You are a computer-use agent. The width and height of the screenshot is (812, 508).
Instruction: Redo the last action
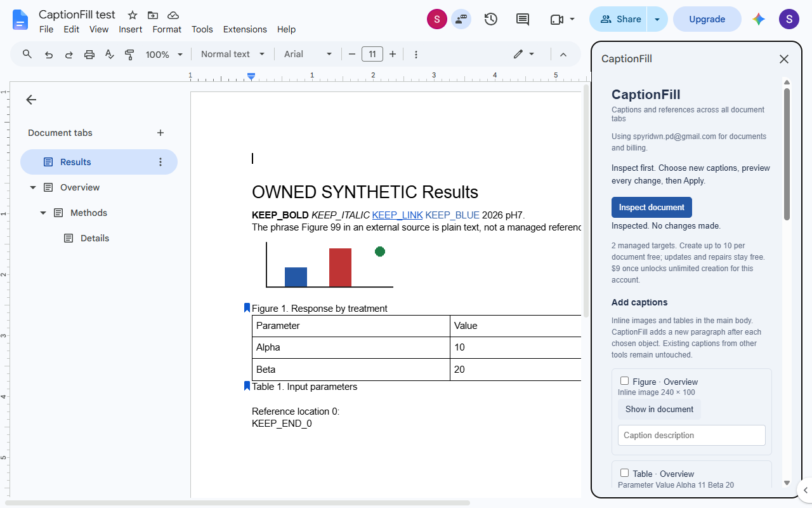[69, 55]
